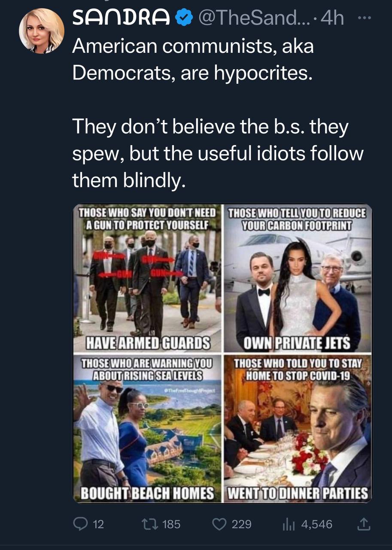The height and width of the screenshot is (550, 392).
Task: Open the tweet via the 4h timestamp
Action: click(x=332, y=19)
